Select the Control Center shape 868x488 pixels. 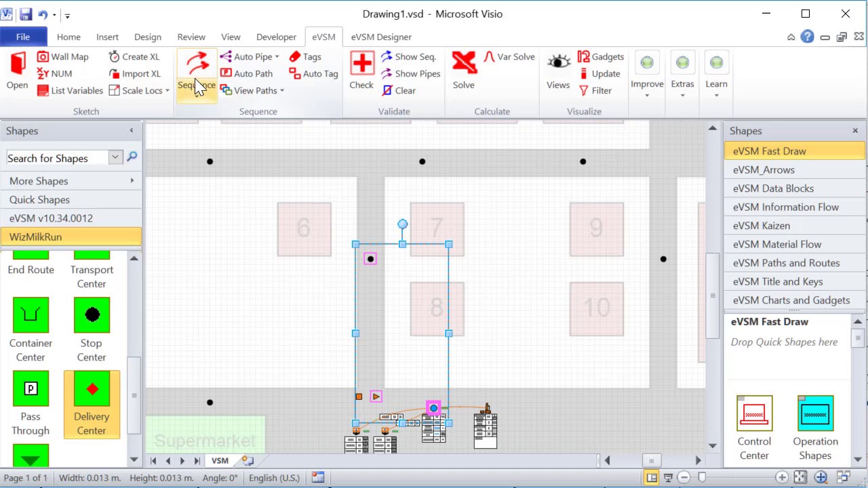pos(754,428)
